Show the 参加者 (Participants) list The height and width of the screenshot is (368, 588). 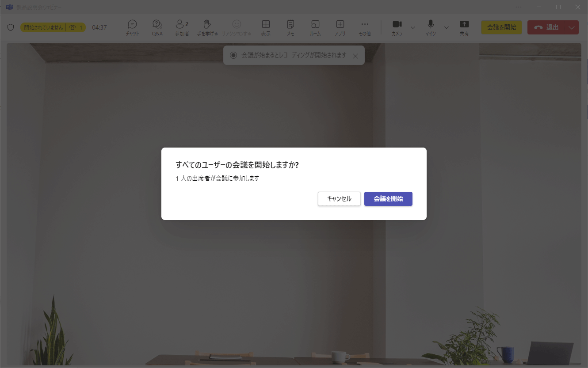coord(182,27)
